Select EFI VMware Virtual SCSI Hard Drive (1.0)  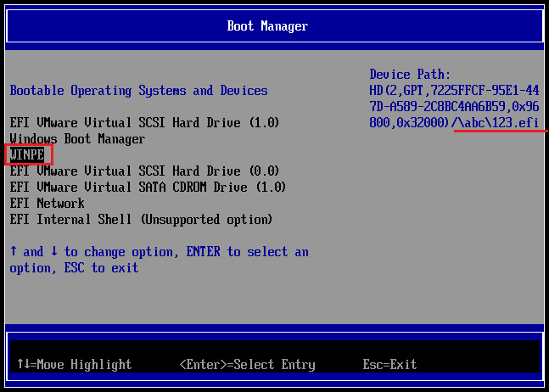[144, 123]
